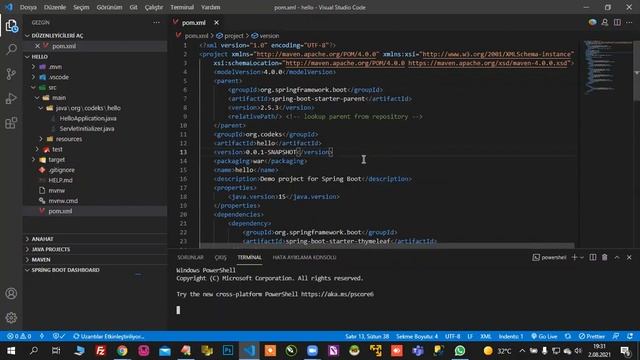Open the Seçim menu
640x360 pixels.
[x=81, y=7]
